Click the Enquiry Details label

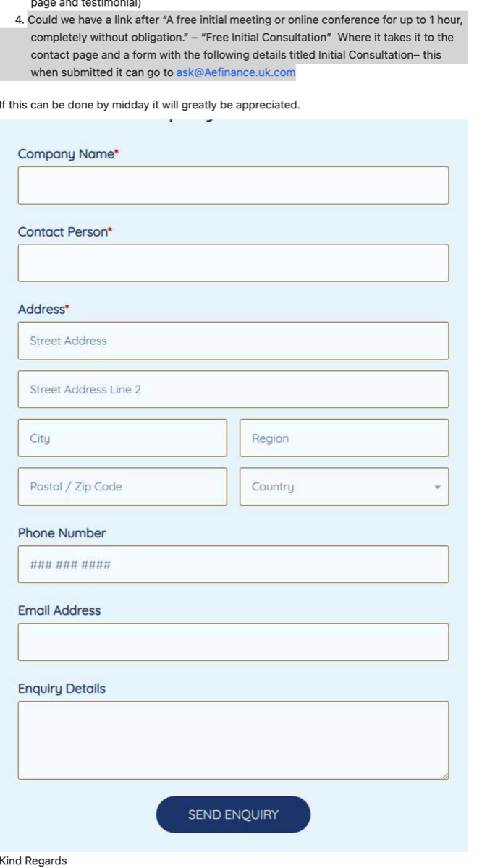pyautogui.click(x=62, y=689)
